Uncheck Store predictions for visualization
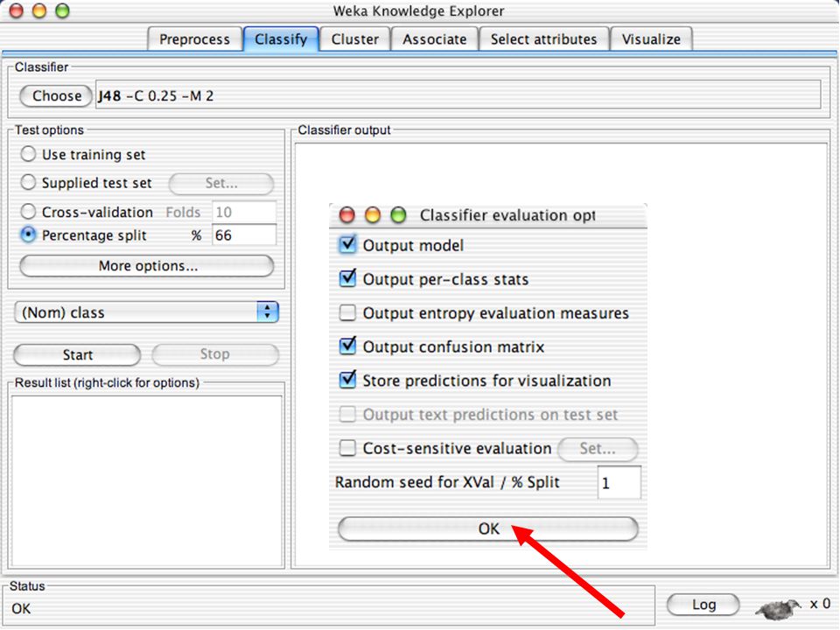 [347, 380]
